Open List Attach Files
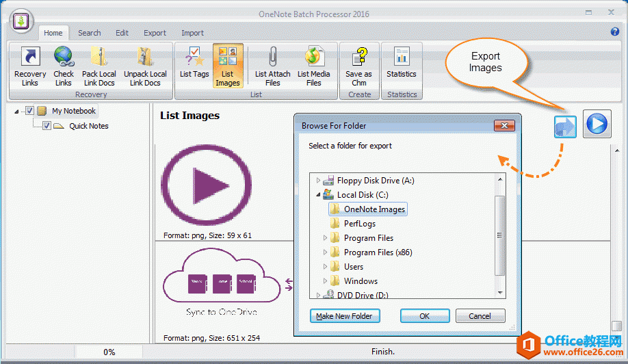The image size is (628, 364). click(272, 66)
